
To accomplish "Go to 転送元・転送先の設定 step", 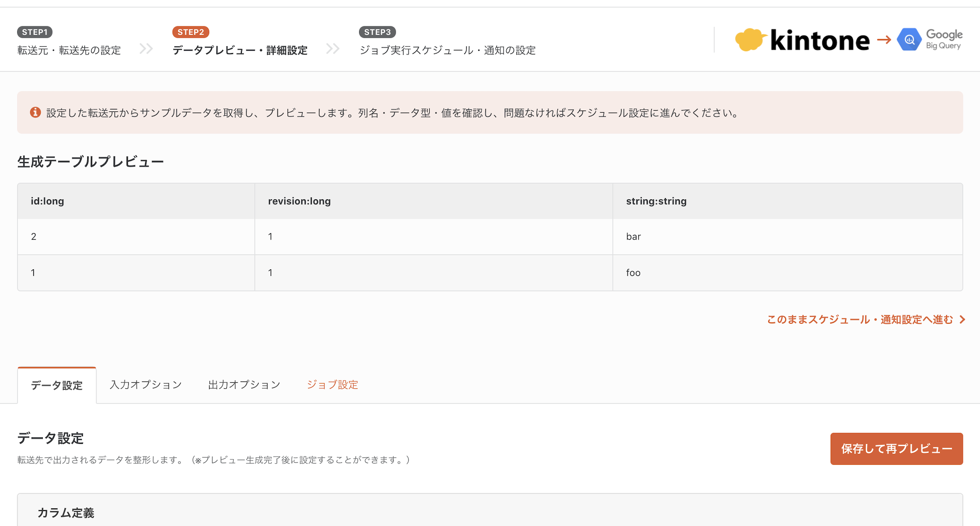I will click(69, 50).
